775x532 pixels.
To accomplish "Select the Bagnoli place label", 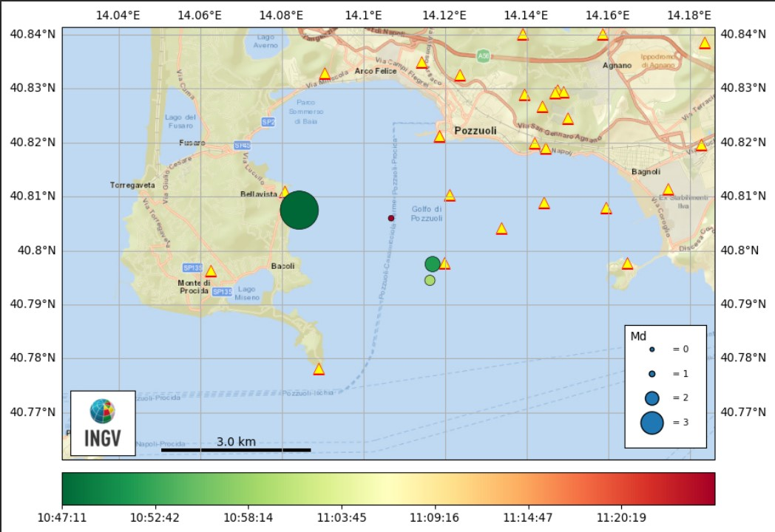I will [646, 172].
